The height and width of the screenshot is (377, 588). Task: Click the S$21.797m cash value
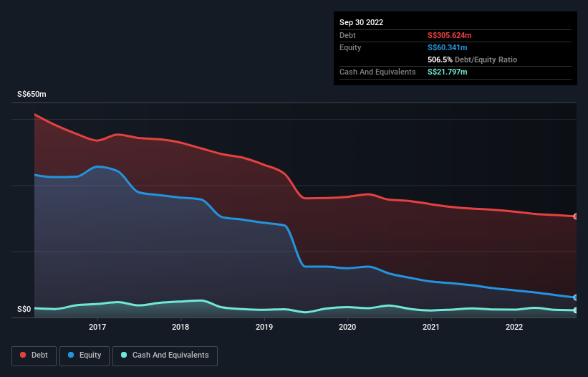click(448, 72)
